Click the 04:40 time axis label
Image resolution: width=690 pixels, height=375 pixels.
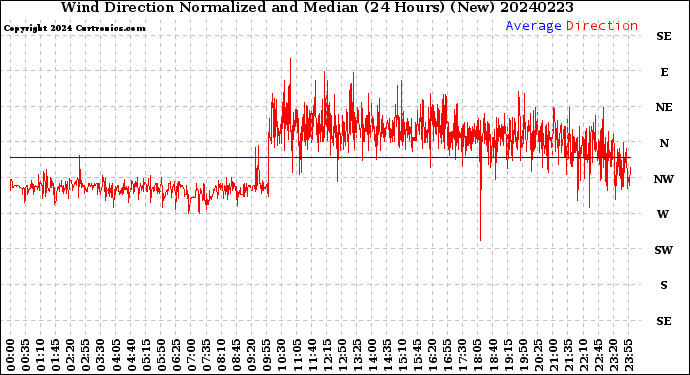(131, 355)
